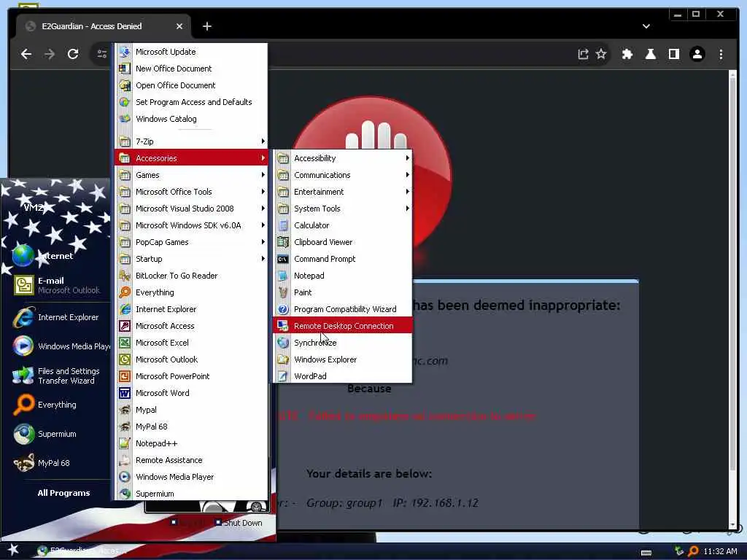747x560 pixels.
Task: Click Internet Explorer icon in programs list
Action: pyautogui.click(x=125, y=309)
